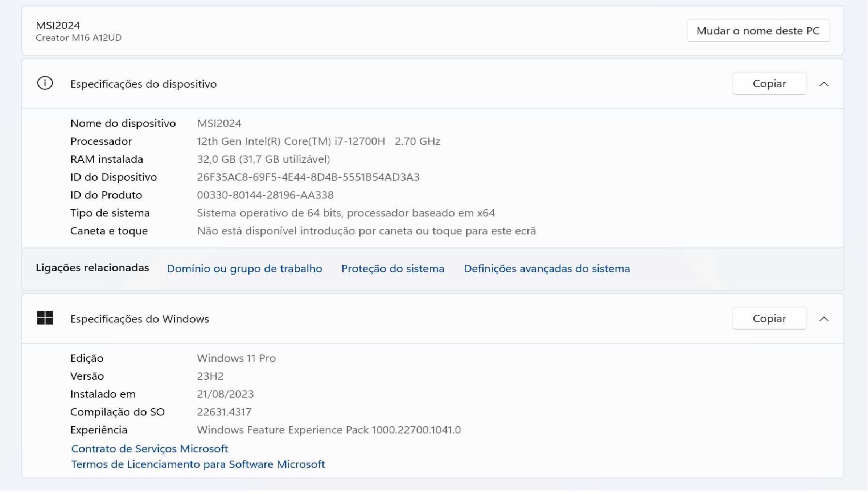The image size is (868, 494).
Task: Click the Especificações do dispositivo header text
Action: coord(143,84)
